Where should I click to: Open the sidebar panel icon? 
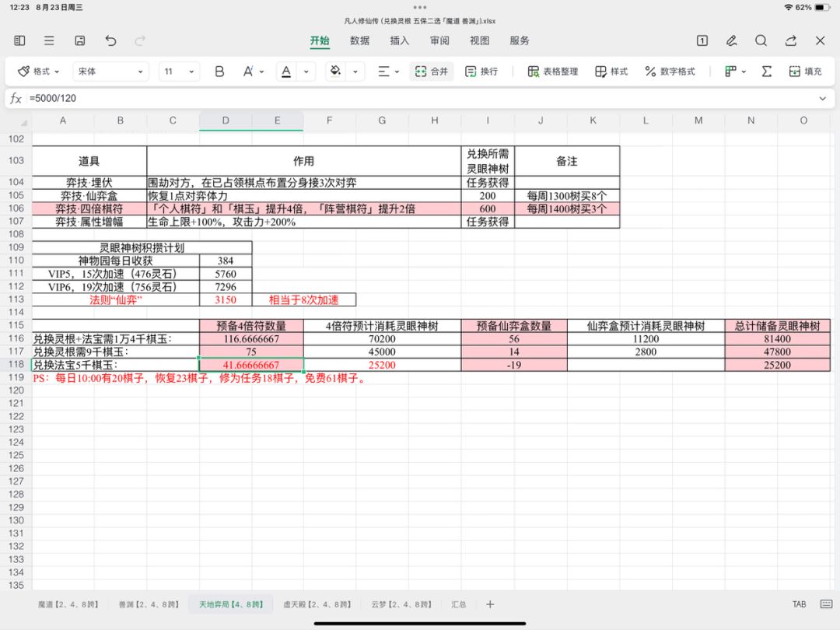click(x=19, y=40)
